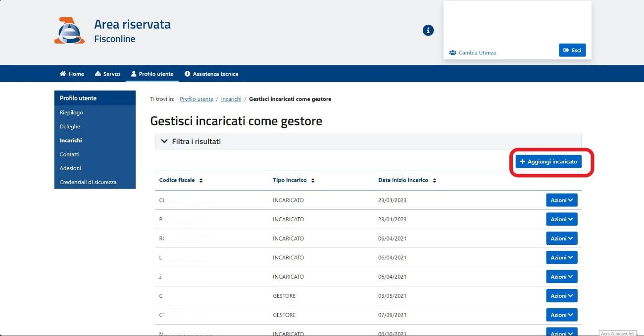Screen dimensions: 644x336
Task: Select Deleghe in the sidebar
Action: click(x=70, y=127)
